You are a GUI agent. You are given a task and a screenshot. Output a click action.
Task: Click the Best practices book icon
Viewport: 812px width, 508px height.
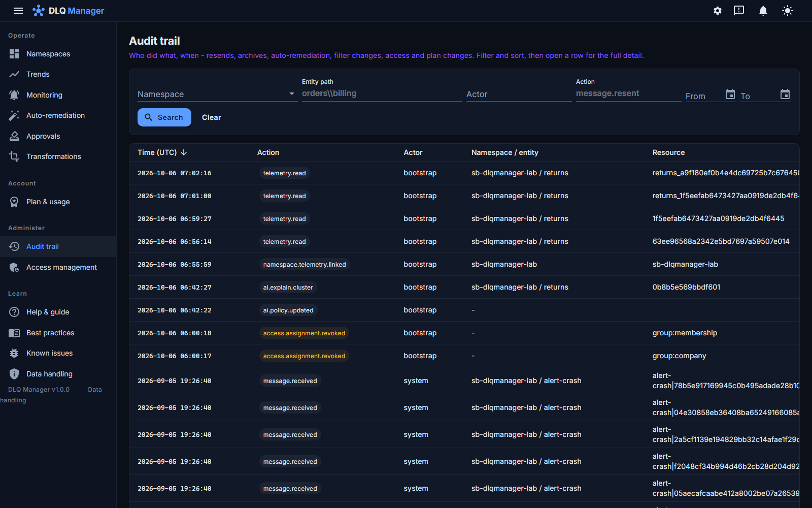[x=14, y=333]
